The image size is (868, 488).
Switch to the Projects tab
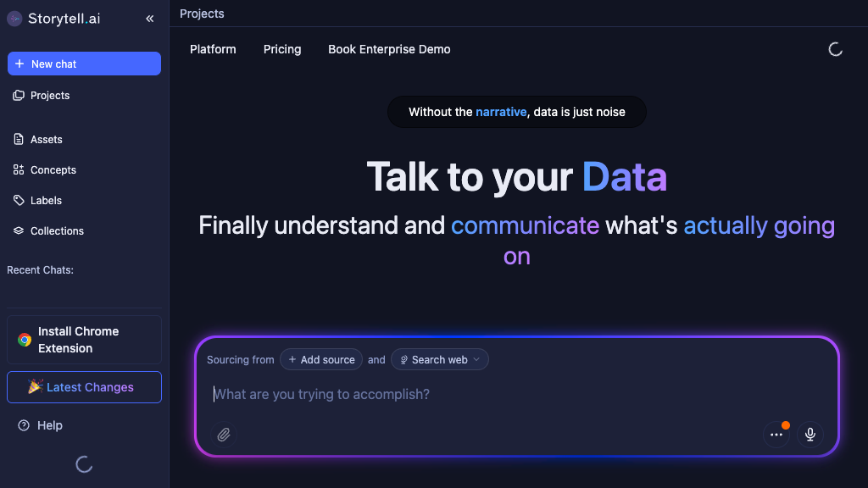(201, 14)
